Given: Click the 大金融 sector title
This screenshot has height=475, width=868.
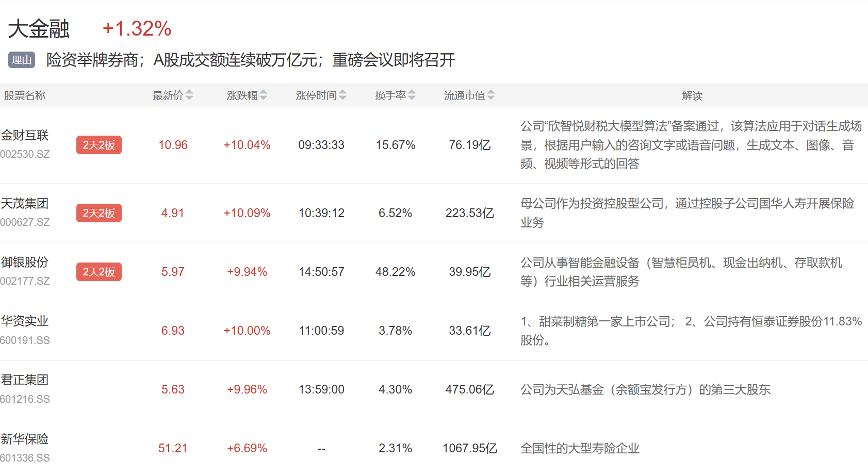Looking at the screenshot, I should (x=39, y=29).
